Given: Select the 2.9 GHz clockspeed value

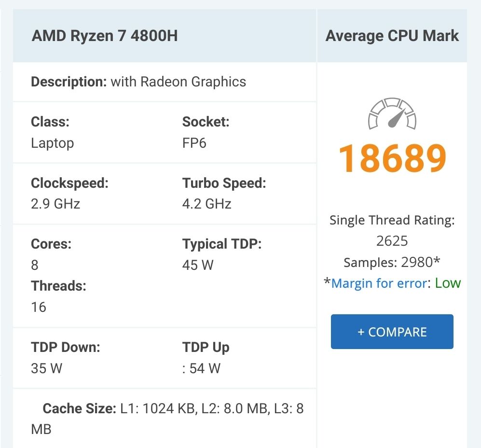Looking at the screenshot, I should point(55,204).
